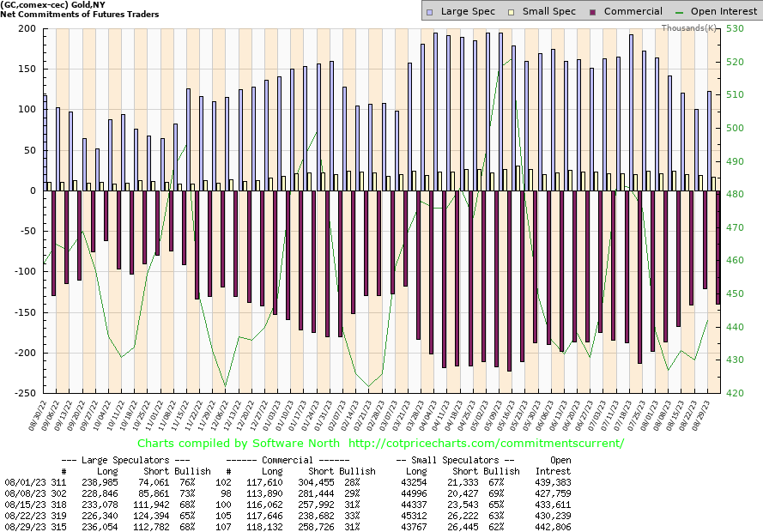Click the 200 tick on left axis
Image resolution: width=763 pixels, height=532 pixels.
click(x=25, y=28)
